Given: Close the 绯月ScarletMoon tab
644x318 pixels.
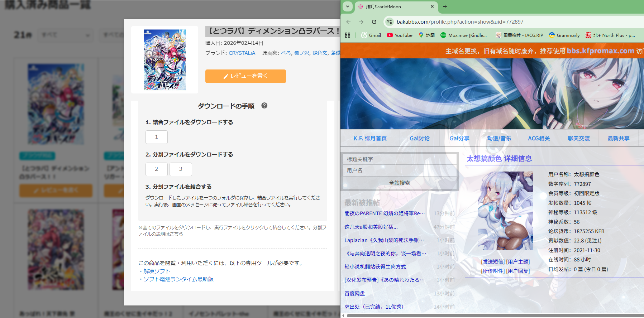Looking at the screenshot, I should click(x=432, y=6).
